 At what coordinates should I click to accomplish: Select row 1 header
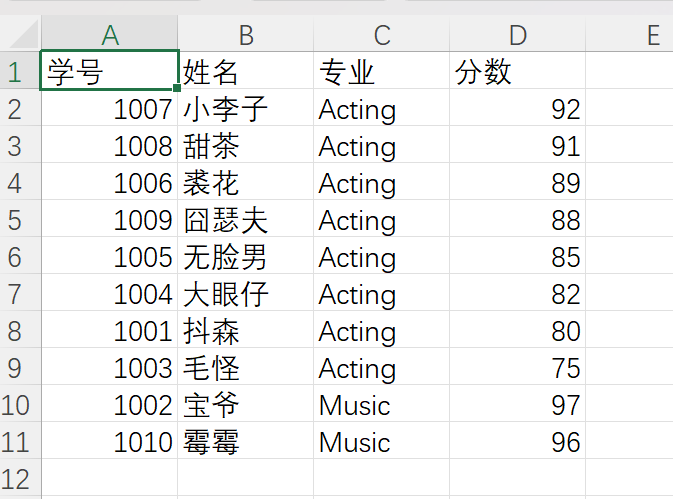click(17, 72)
